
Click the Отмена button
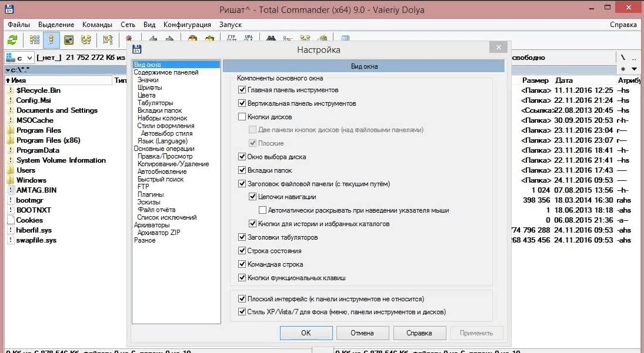(x=362, y=333)
